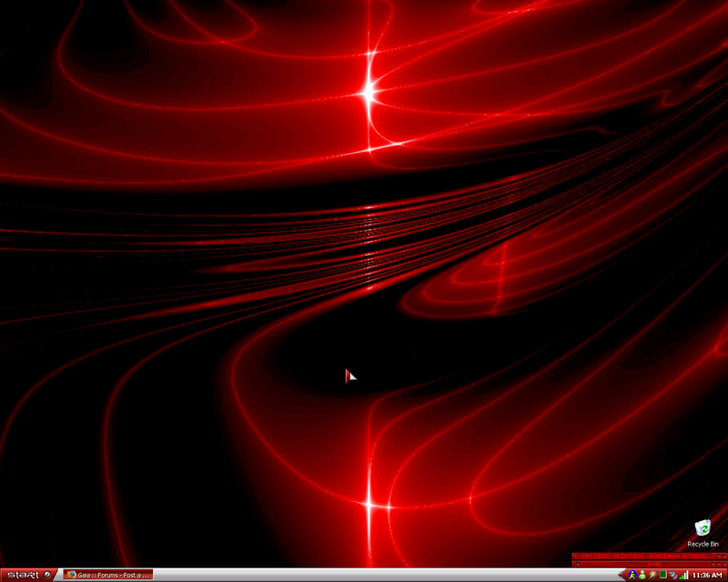
Task: Open the wireless signal strength tray icon
Action: coord(684,575)
